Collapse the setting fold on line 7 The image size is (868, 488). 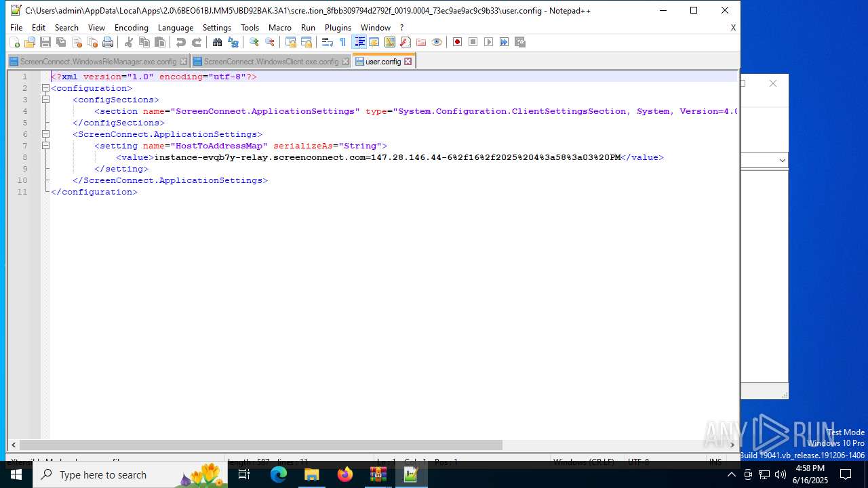click(x=45, y=146)
